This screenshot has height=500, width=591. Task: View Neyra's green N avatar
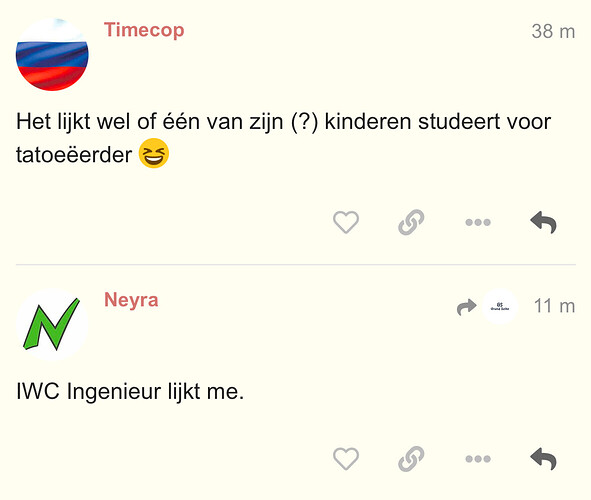point(52,324)
